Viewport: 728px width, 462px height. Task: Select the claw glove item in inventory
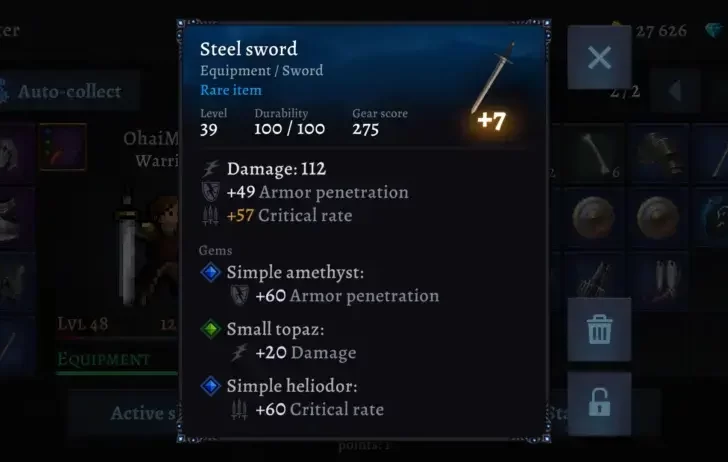point(596,279)
